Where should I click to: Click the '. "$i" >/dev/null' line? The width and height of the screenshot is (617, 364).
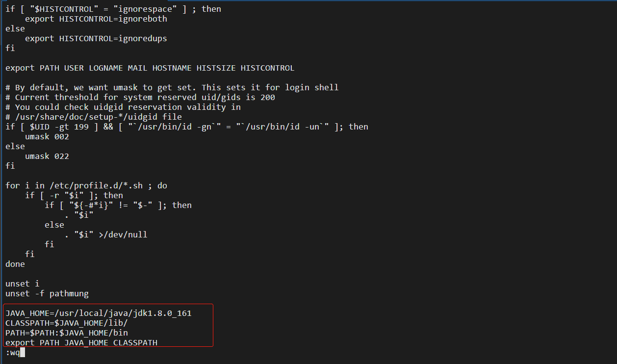106,234
